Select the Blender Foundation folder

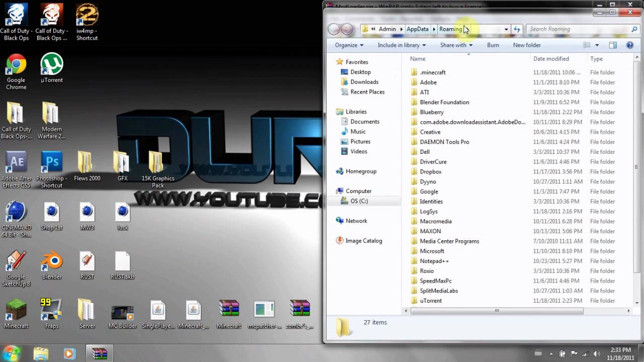click(x=444, y=102)
